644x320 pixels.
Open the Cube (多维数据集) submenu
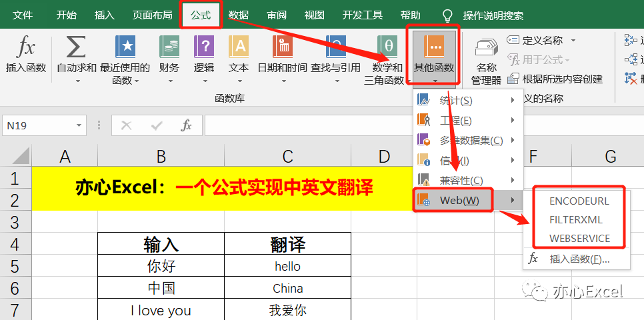pyautogui.click(x=468, y=140)
